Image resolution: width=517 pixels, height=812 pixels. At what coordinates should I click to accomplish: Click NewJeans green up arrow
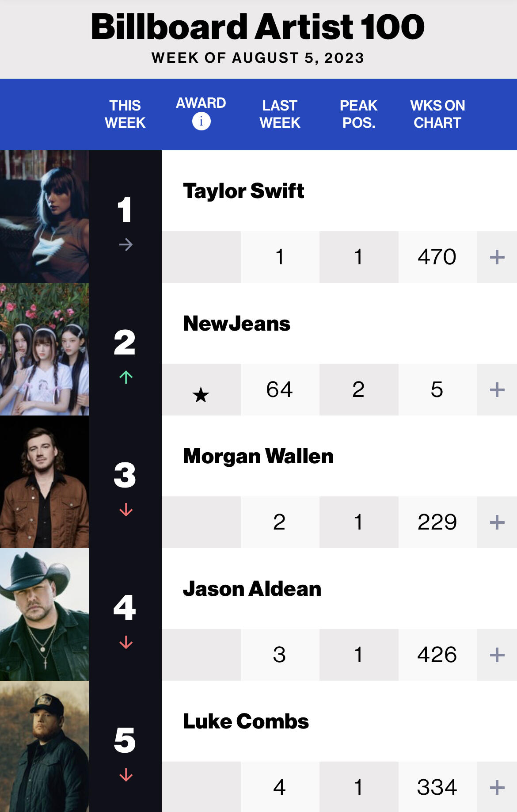tap(126, 377)
